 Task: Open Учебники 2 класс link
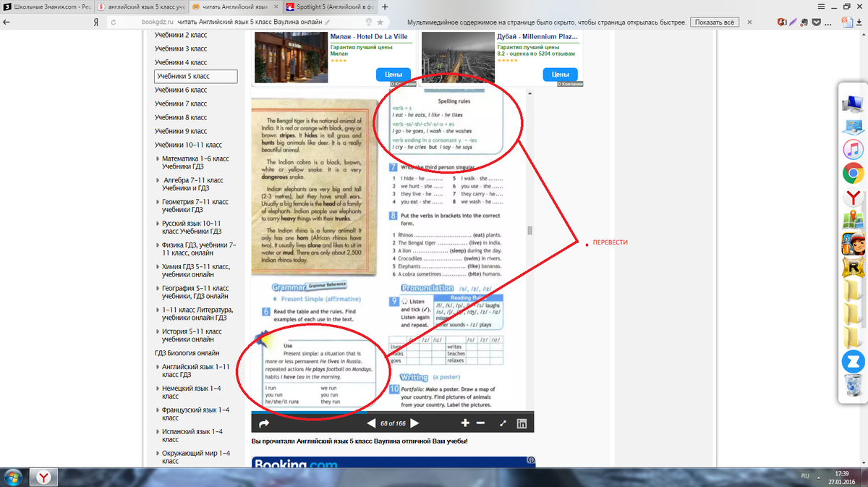click(x=181, y=35)
